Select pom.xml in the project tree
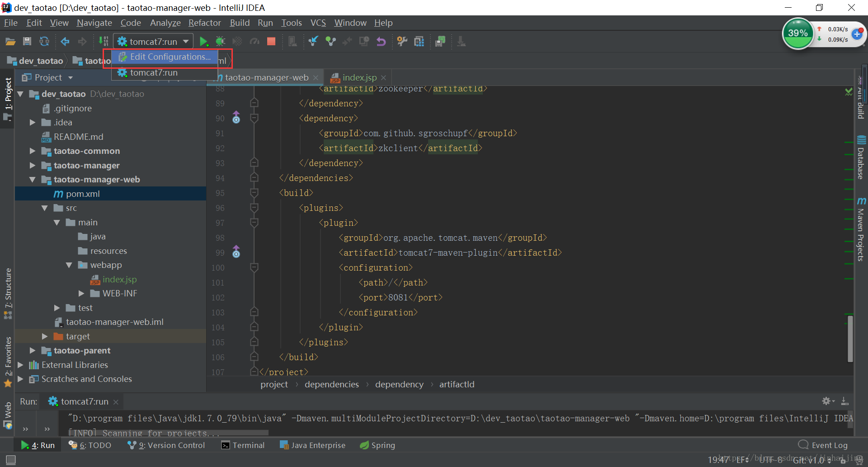This screenshot has height=467, width=868. pos(111,194)
